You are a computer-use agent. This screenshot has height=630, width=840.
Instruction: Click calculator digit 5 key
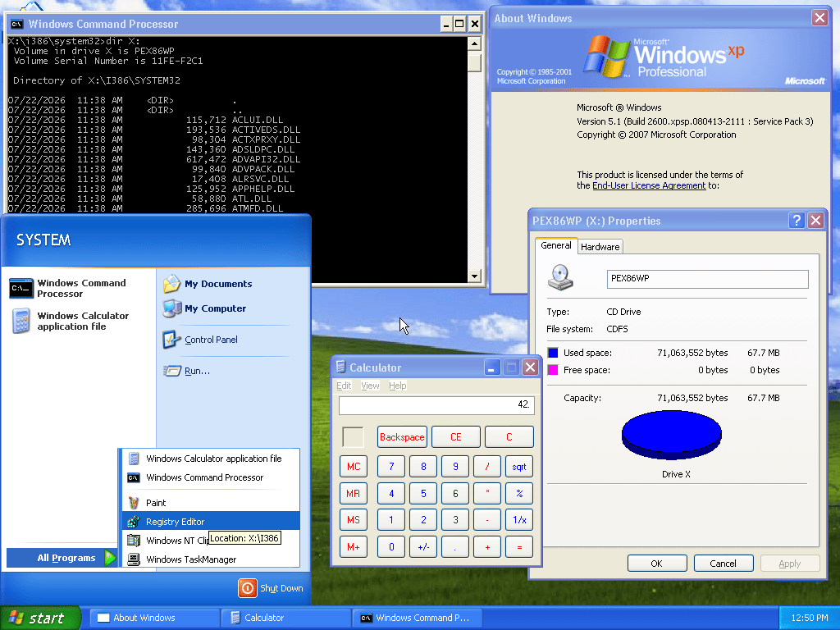(423, 493)
